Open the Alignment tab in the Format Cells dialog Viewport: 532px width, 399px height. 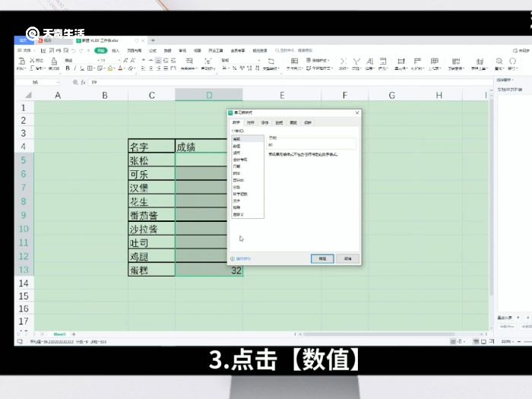pyautogui.click(x=250, y=122)
